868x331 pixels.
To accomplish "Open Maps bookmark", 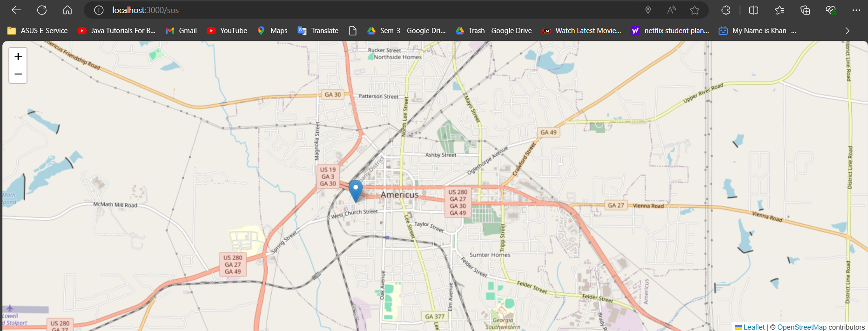I will pyautogui.click(x=272, y=31).
